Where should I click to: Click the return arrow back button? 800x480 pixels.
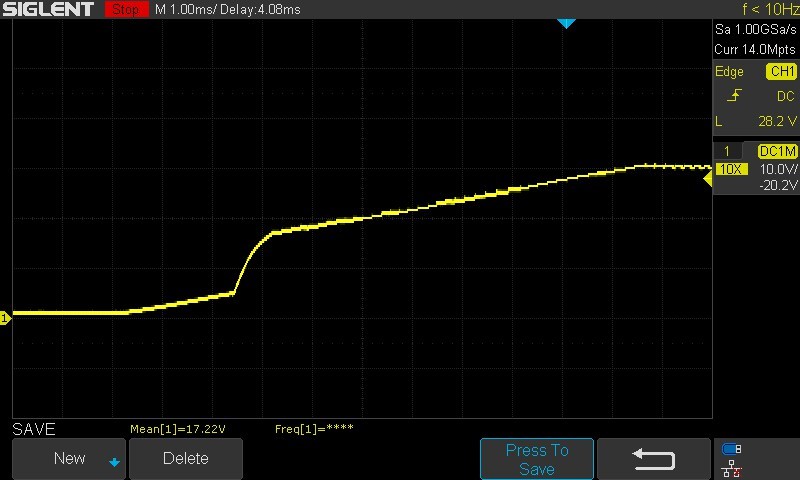[654, 459]
